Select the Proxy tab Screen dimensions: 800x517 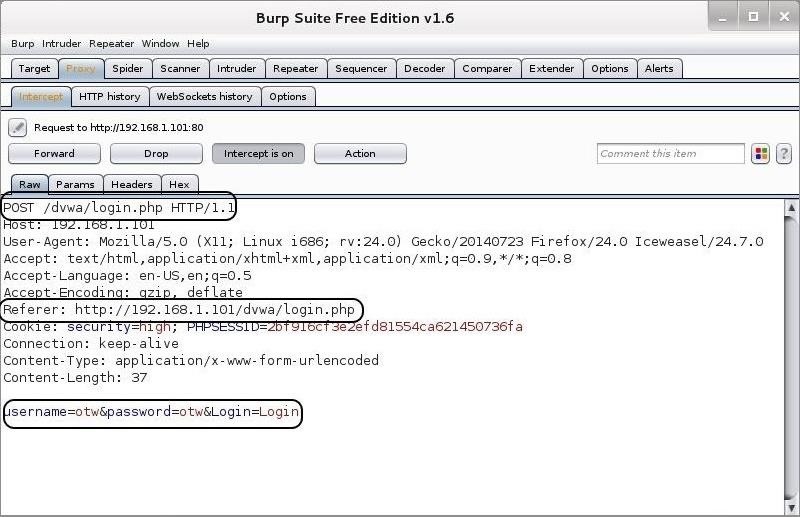81,68
